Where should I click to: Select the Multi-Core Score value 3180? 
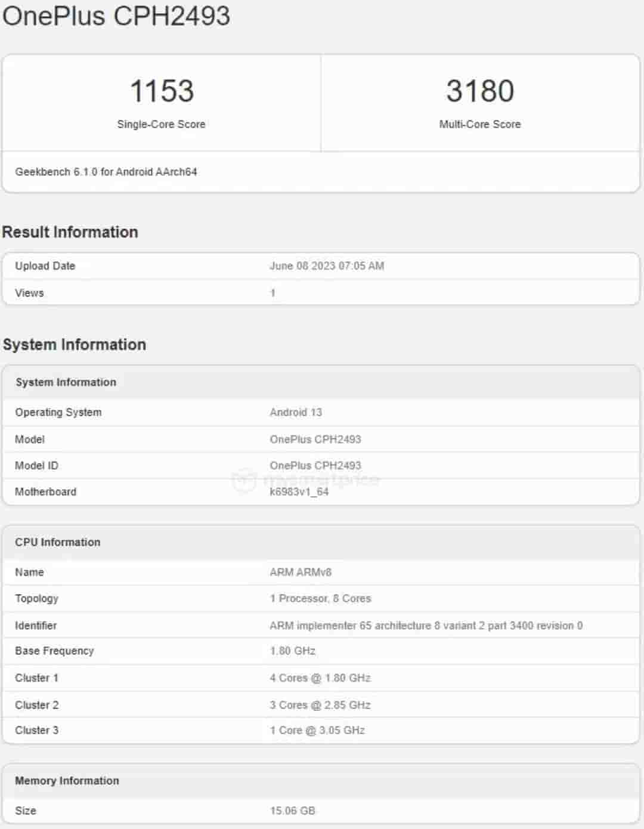pyautogui.click(x=481, y=91)
